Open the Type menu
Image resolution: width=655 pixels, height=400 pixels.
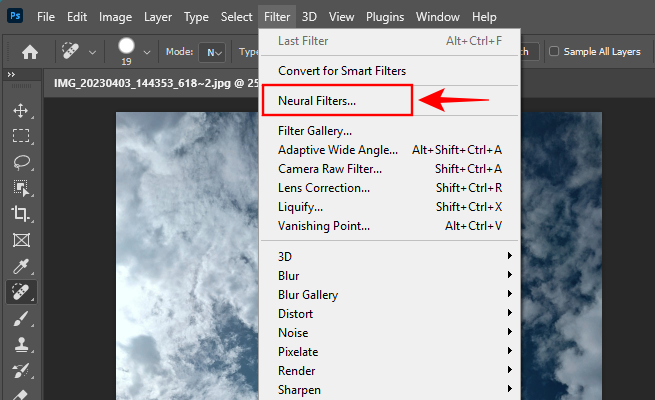click(196, 17)
